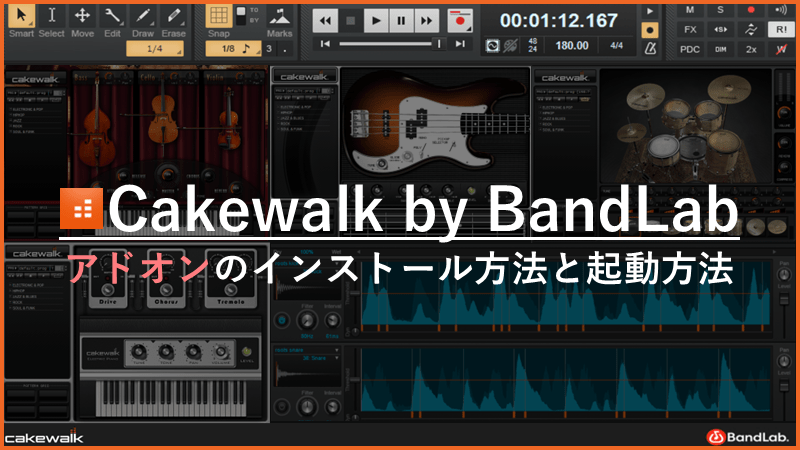The height and width of the screenshot is (450, 800).
Task: Click the electric piano Volume knob
Action: pos(220,352)
